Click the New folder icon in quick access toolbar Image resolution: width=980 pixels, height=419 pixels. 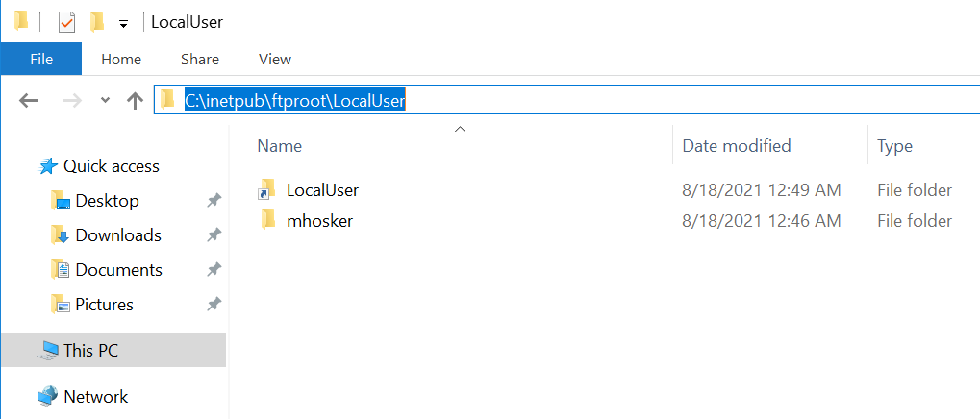pos(96,22)
